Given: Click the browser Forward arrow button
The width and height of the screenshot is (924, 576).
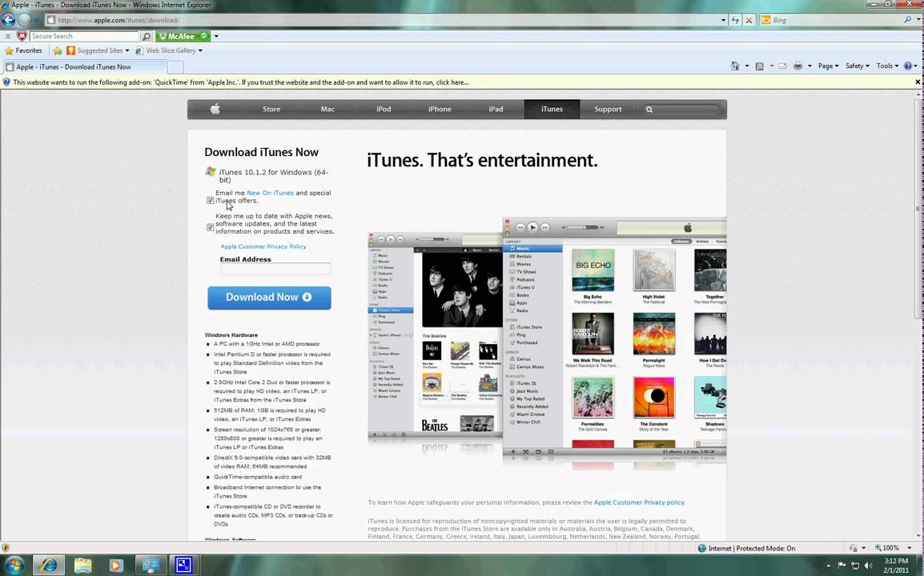Looking at the screenshot, I should pyautogui.click(x=24, y=20).
